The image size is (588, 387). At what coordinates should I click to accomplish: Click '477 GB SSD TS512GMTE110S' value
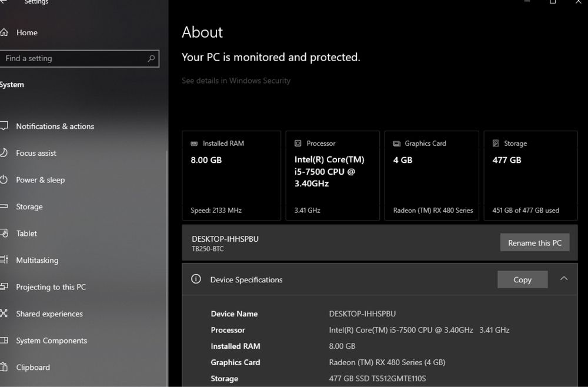pos(377,378)
